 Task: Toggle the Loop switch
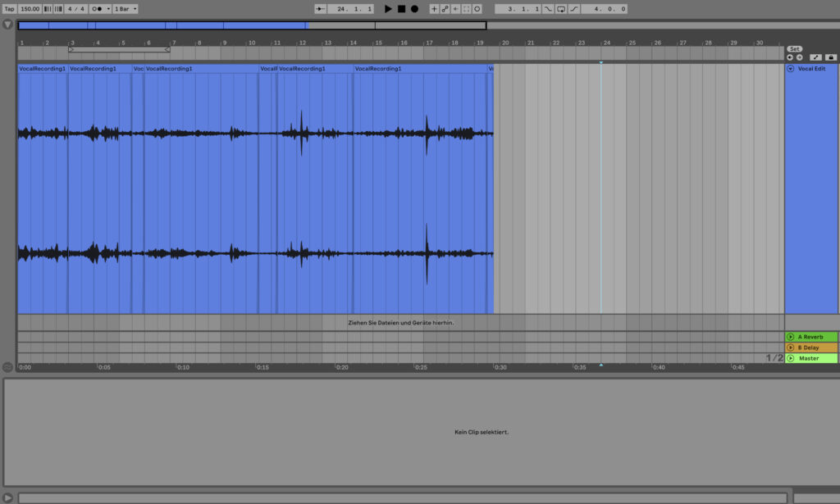561,9
